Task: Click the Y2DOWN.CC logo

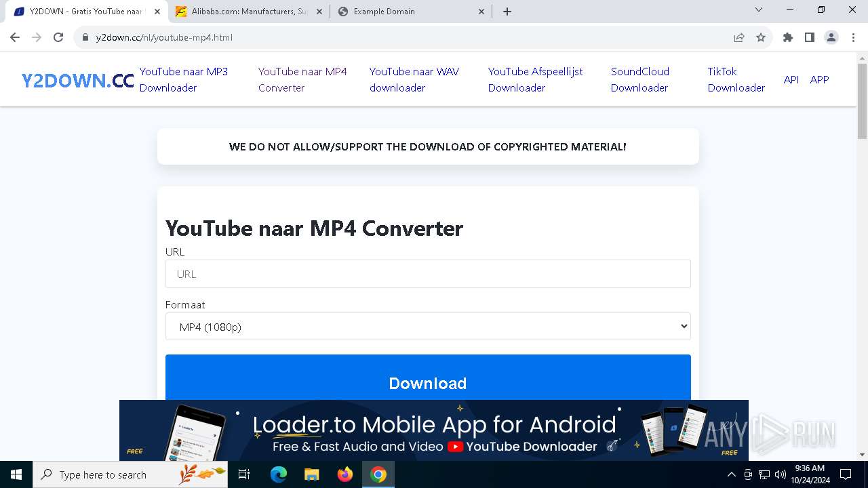Action: pos(77,81)
